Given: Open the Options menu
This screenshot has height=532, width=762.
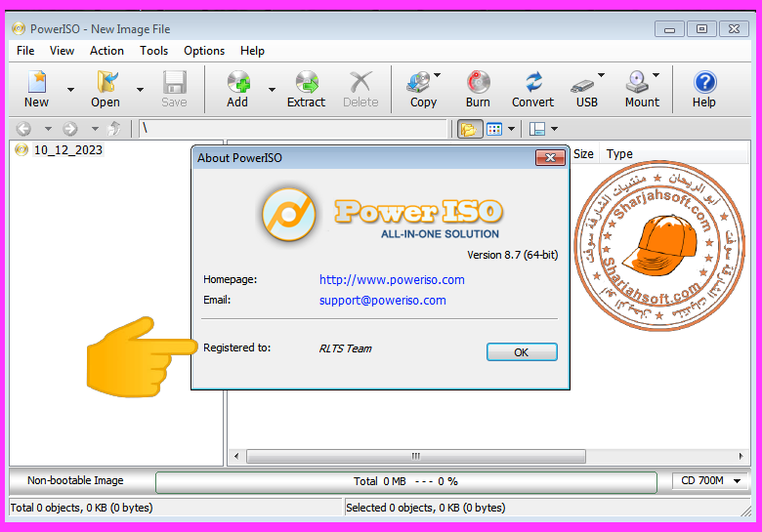Looking at the screenshot, I should pos(204,51).
